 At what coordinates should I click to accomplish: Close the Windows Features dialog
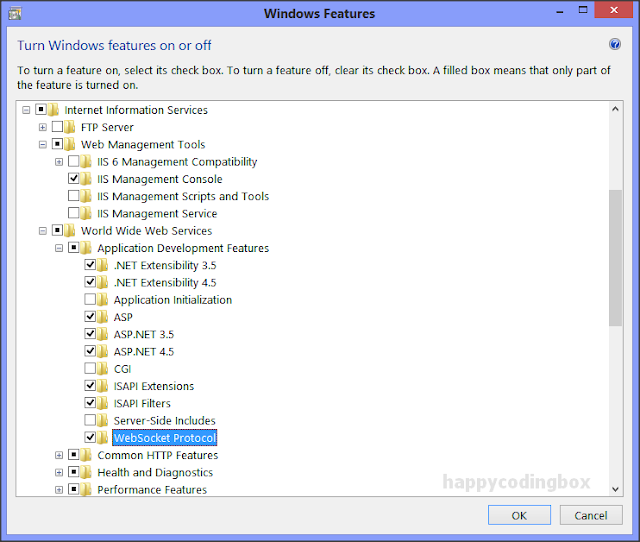[613, 11]
